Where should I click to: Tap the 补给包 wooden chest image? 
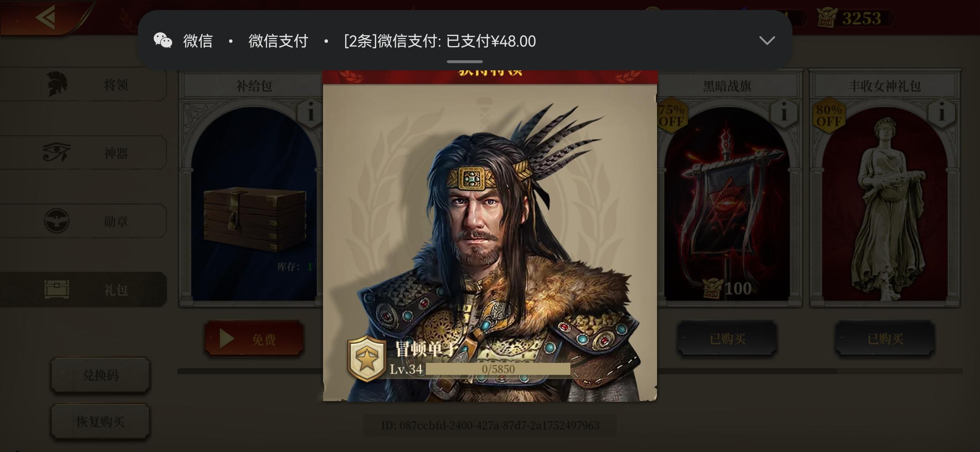click(255, 219)
